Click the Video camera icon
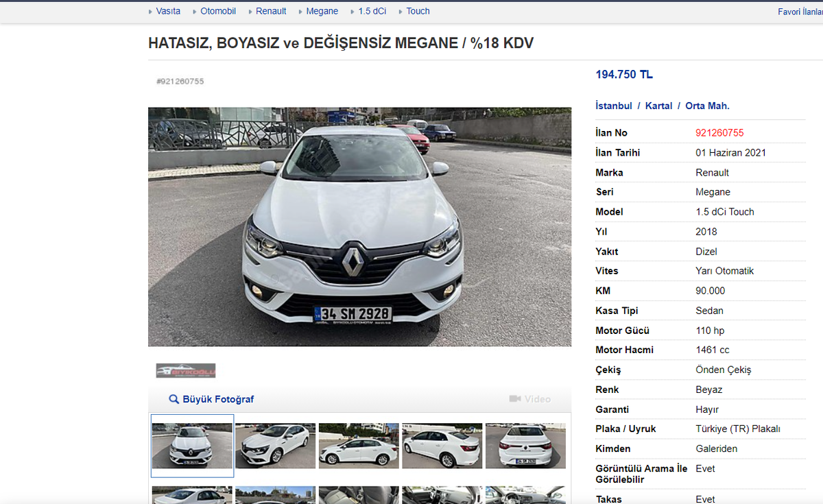 pos(515,399)
